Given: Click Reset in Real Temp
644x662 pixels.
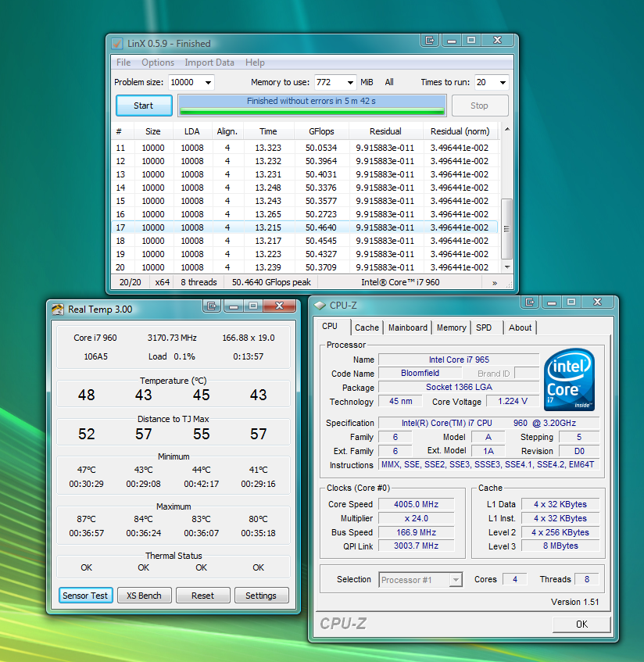Looking at the screenshot, I should [x=203, y=596].
